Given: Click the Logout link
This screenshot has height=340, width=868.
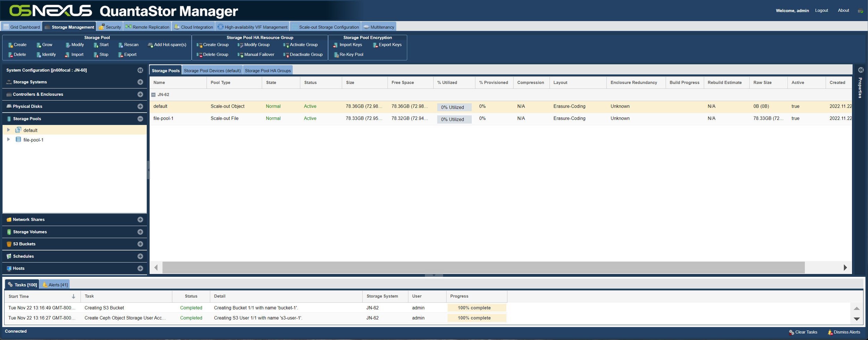Looking at the screenshot, I should (x=821, y=10).
